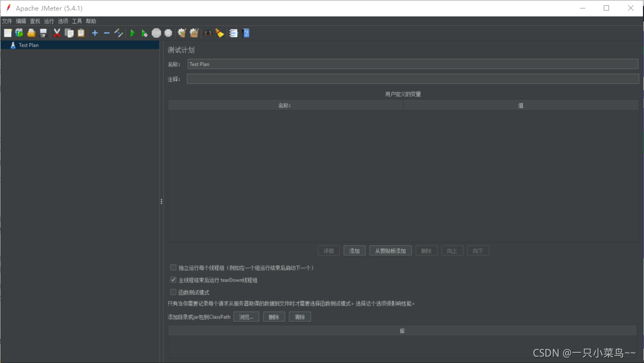Click the 从剪贴板添加 button

[390, 251]
